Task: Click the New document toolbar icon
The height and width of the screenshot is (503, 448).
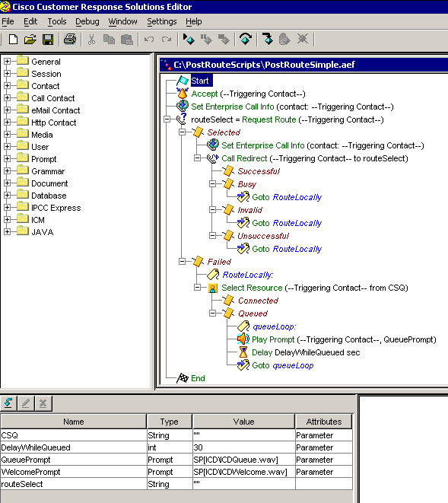Action: [13, 40]
